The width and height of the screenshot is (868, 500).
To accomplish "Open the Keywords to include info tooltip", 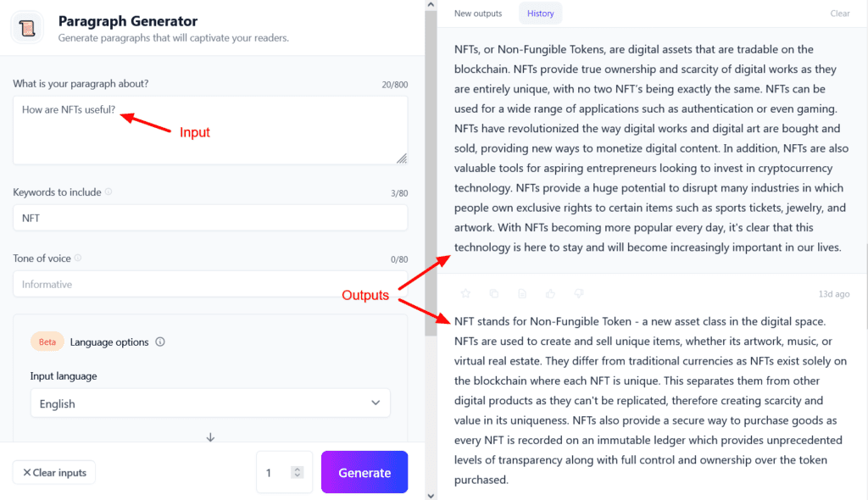I will tap(108, 192).
